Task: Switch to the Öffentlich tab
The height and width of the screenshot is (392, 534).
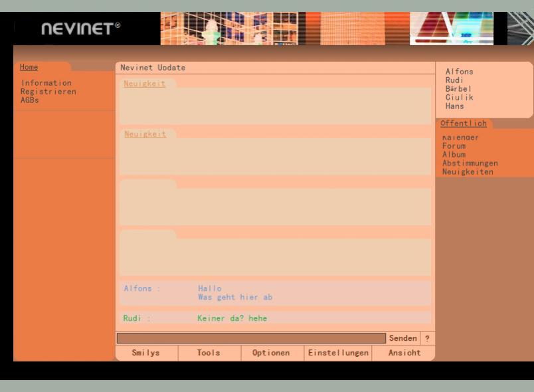Action: (464, 124)
